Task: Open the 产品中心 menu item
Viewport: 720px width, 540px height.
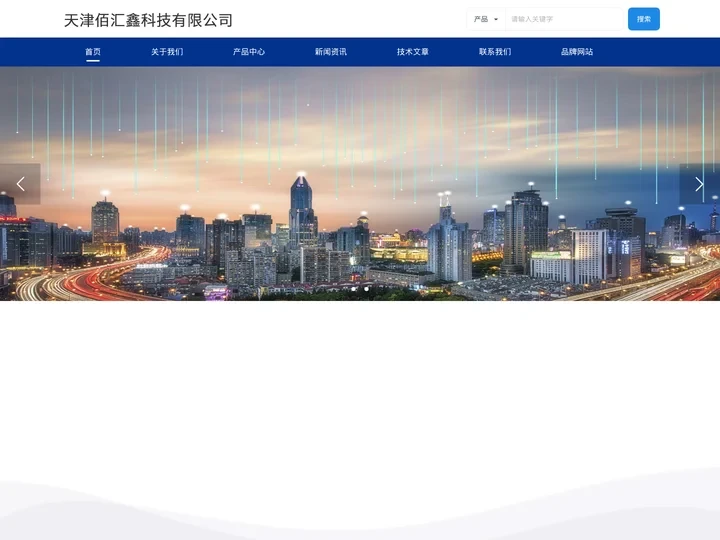Action: [249, 52]
